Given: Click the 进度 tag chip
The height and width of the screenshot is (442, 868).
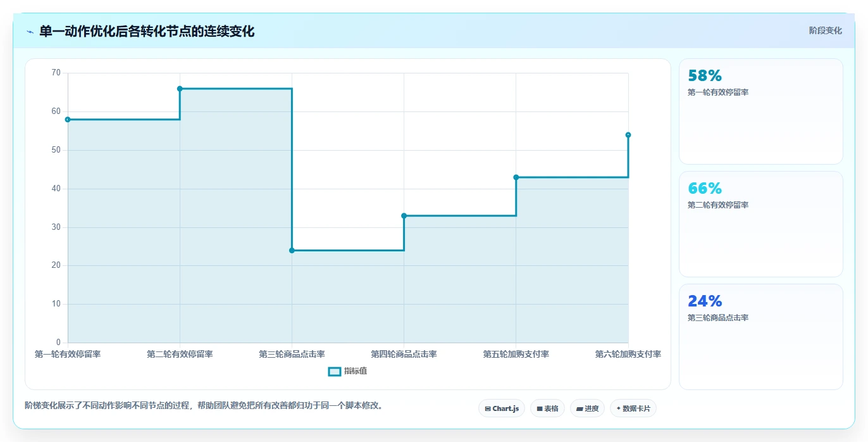Looking at the screenshot, I should (x=587, y=408).
